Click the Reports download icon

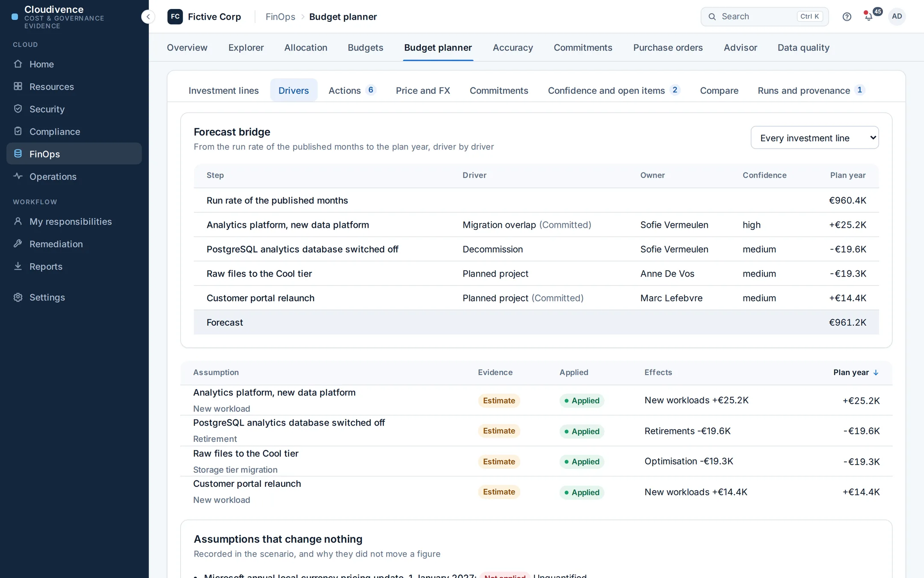(x=18, y=266)
